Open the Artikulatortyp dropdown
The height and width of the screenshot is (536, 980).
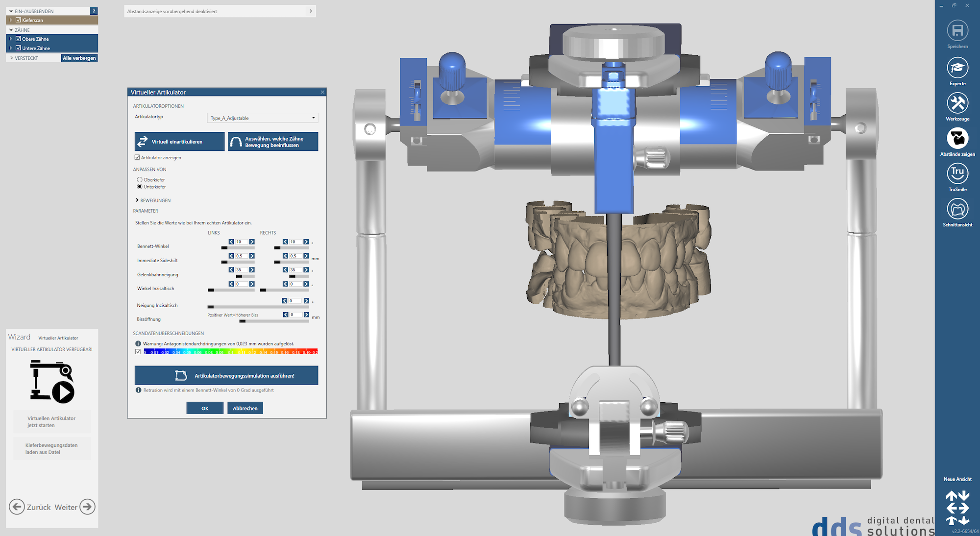(x=263, y=118)
